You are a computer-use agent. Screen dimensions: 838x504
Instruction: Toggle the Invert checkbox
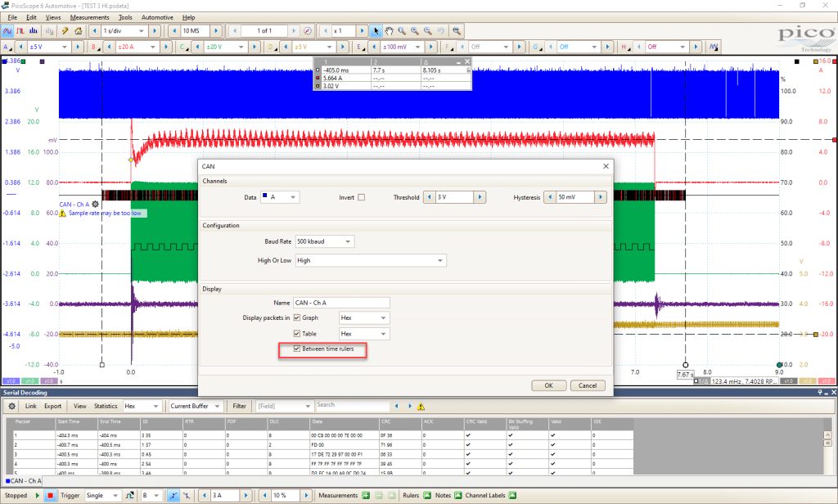(361, 197)
